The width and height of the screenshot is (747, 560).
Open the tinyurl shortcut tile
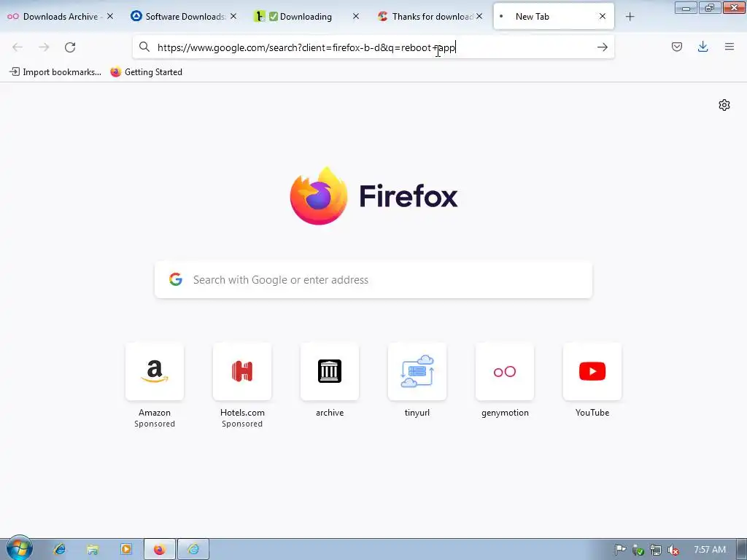tap(417, 371)
